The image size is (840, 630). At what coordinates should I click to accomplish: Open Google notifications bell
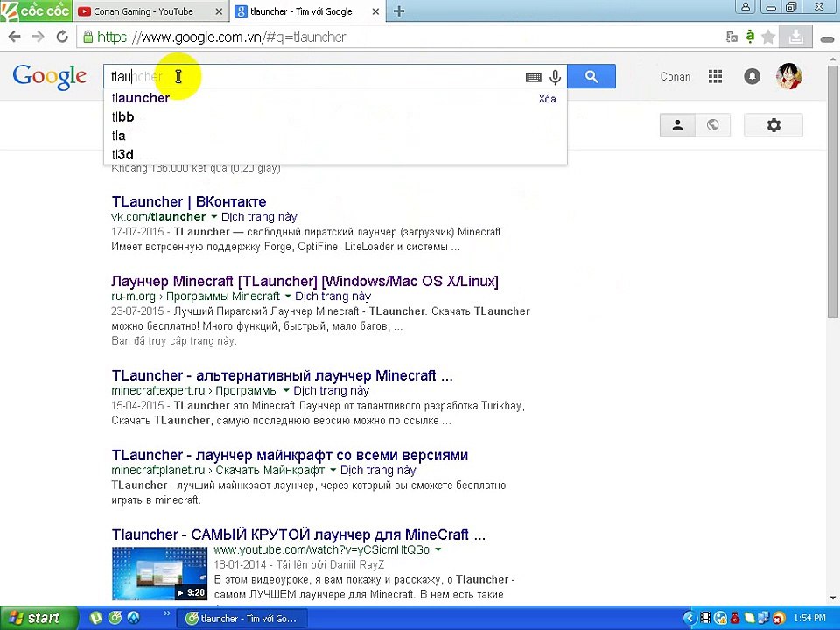752,77
